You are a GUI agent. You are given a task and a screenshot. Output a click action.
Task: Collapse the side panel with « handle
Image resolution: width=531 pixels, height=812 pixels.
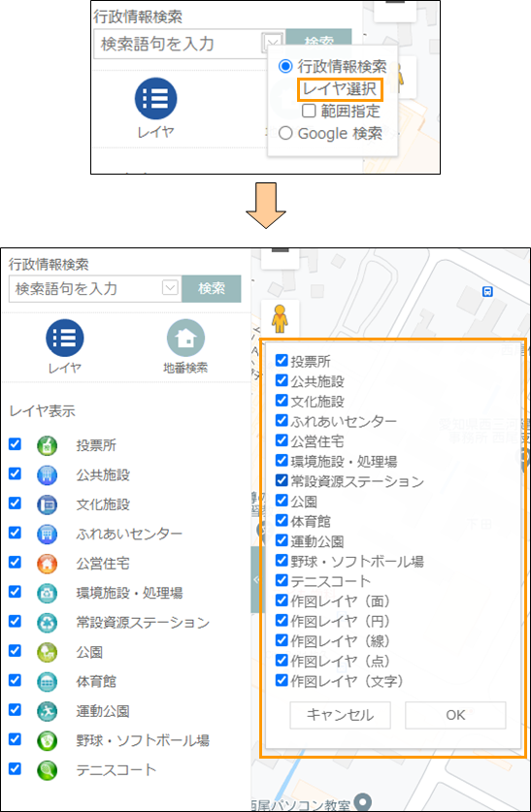click(x=255, y=579)
